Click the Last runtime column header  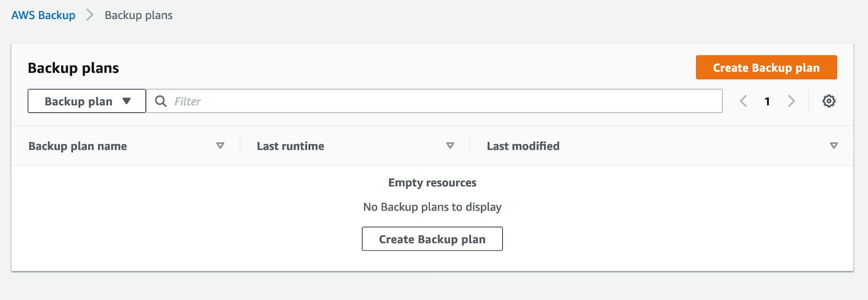290,146
